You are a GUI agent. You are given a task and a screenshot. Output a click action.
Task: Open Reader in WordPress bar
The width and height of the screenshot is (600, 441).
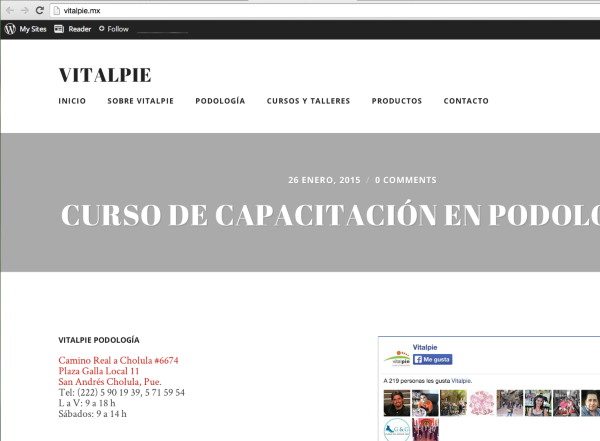click(80, 29)
